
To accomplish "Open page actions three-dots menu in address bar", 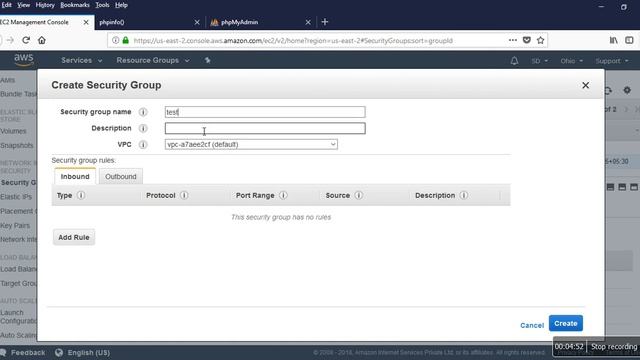I will 513,40.
